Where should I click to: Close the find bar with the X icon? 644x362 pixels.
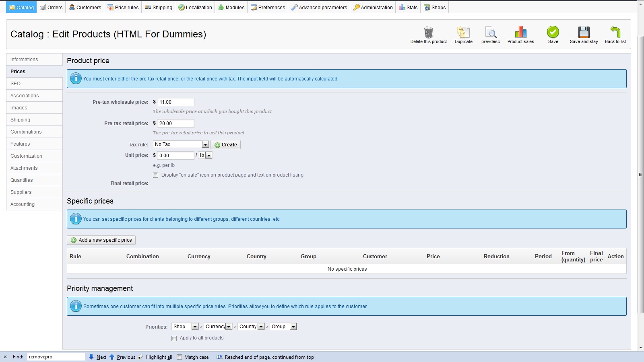[x=5, y=357]
